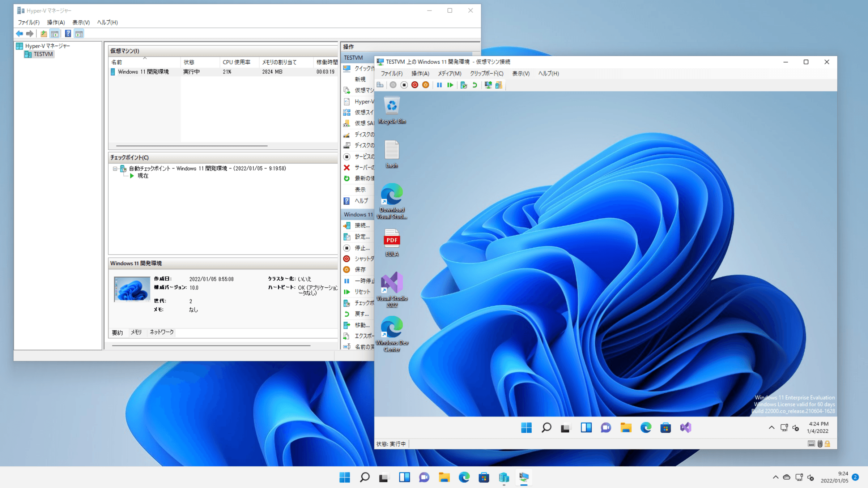Screen dimensions: 868x488
Task: Toggle pause with the blue Pause icon
Action: (439, 85)
